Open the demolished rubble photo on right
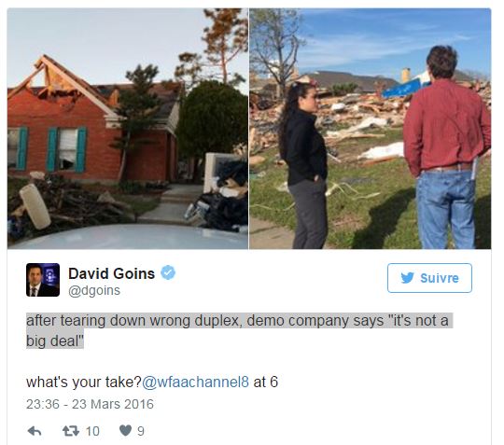This screenshot has width=504, height=445. (x=371, y=129)
